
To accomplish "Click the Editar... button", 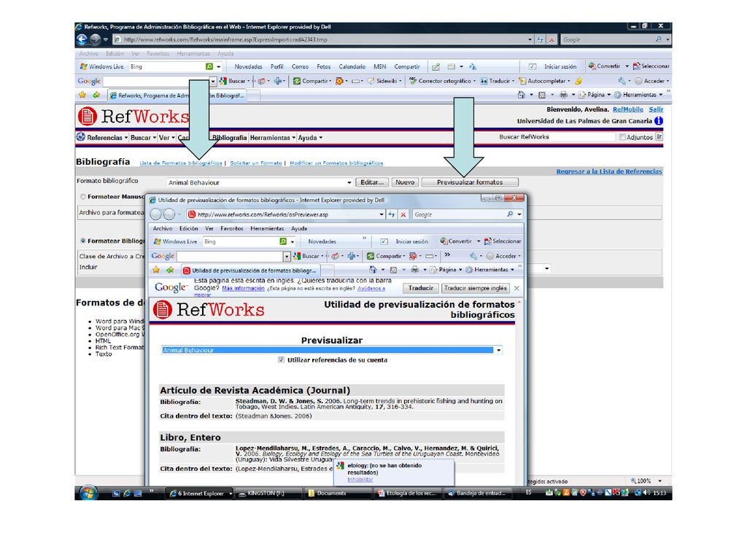I will pos(372,182).
